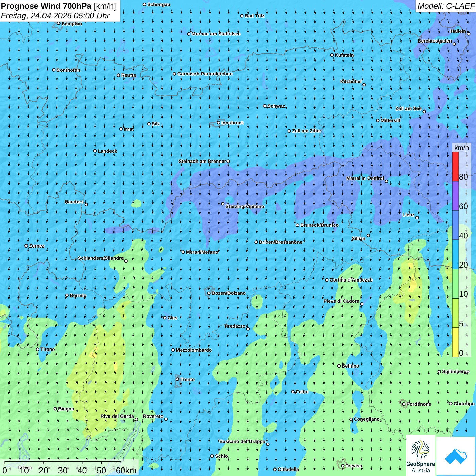
Task: Click the Sonthofen map label
Action: [68, 70]
